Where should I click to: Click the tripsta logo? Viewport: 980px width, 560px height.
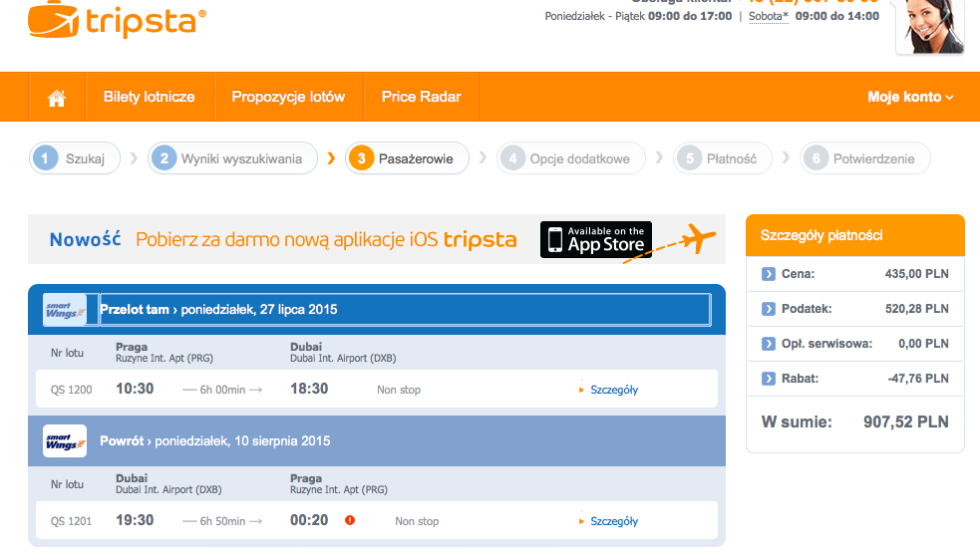117,19
